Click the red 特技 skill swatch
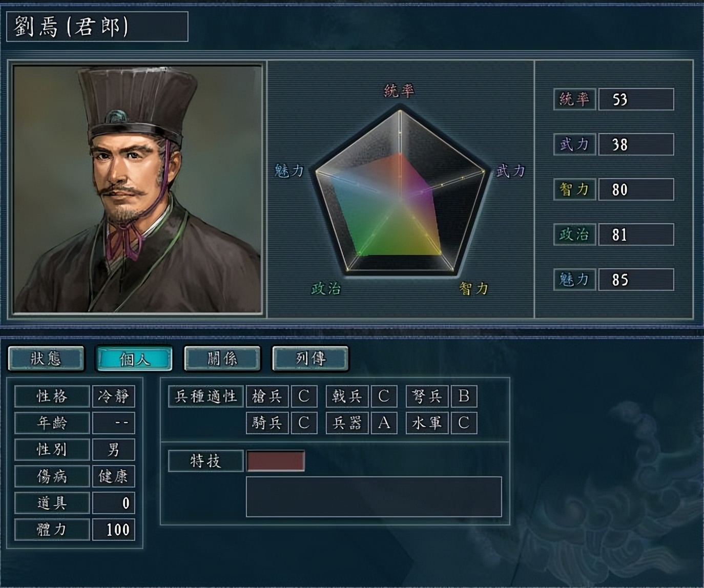 tap(276, 461)
